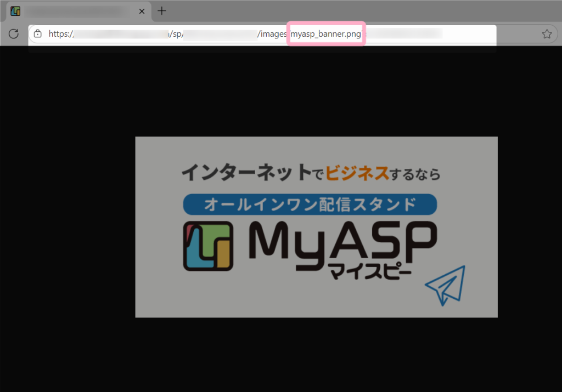Click the colorful MyASP square logo icon

point(208,246)
